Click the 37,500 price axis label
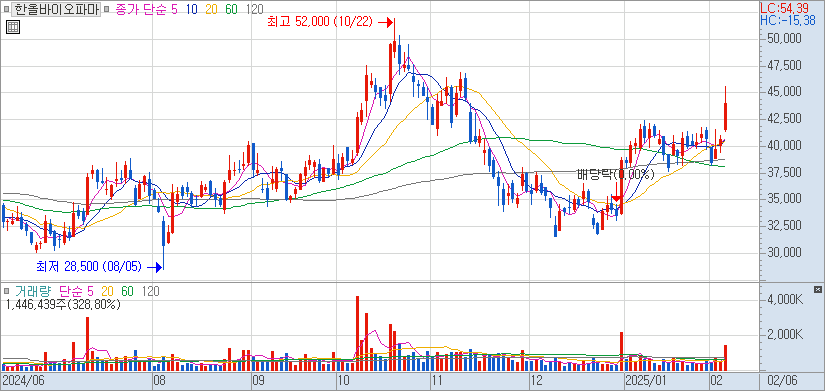This screenshot has height=391, width=825. [784, 172]
